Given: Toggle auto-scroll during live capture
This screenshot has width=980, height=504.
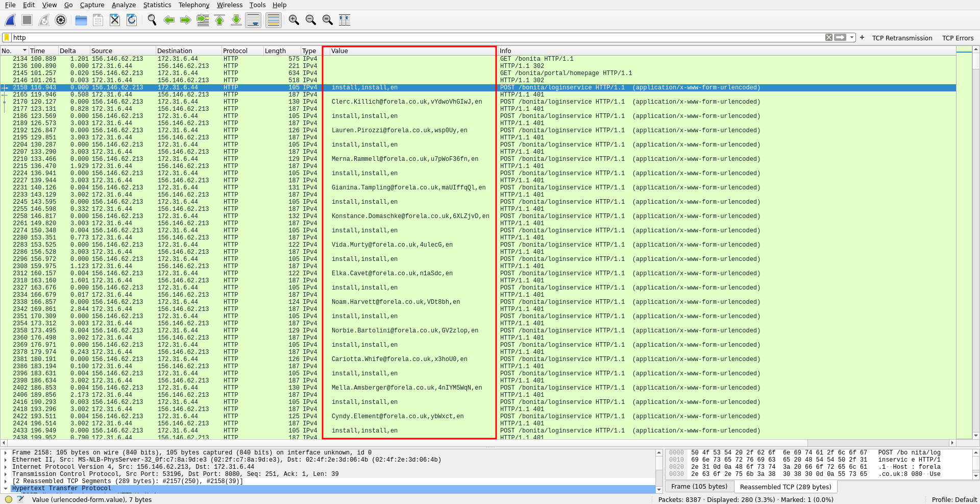Looking at the screenshot, I should tap(253, 20).
